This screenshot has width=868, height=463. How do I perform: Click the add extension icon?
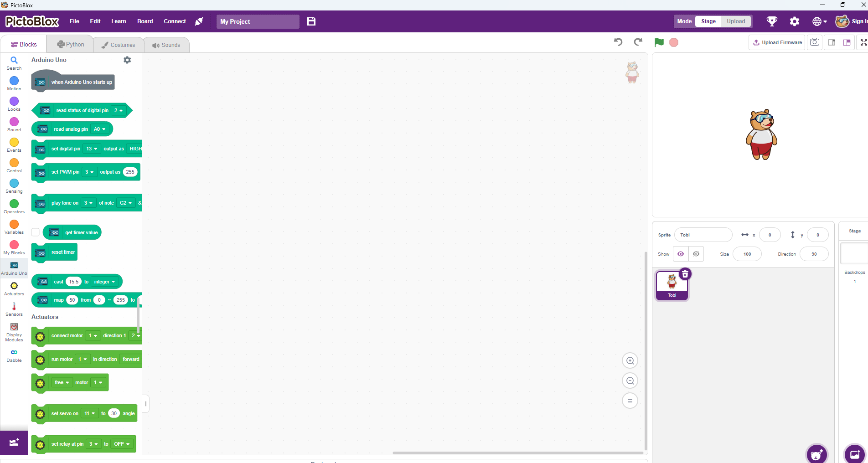point(14,442)
